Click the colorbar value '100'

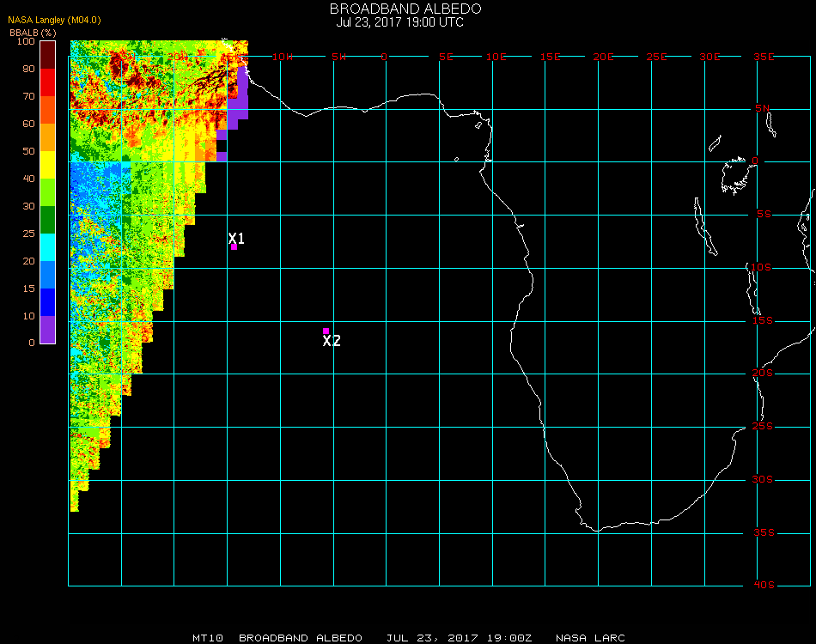(26, 41)
